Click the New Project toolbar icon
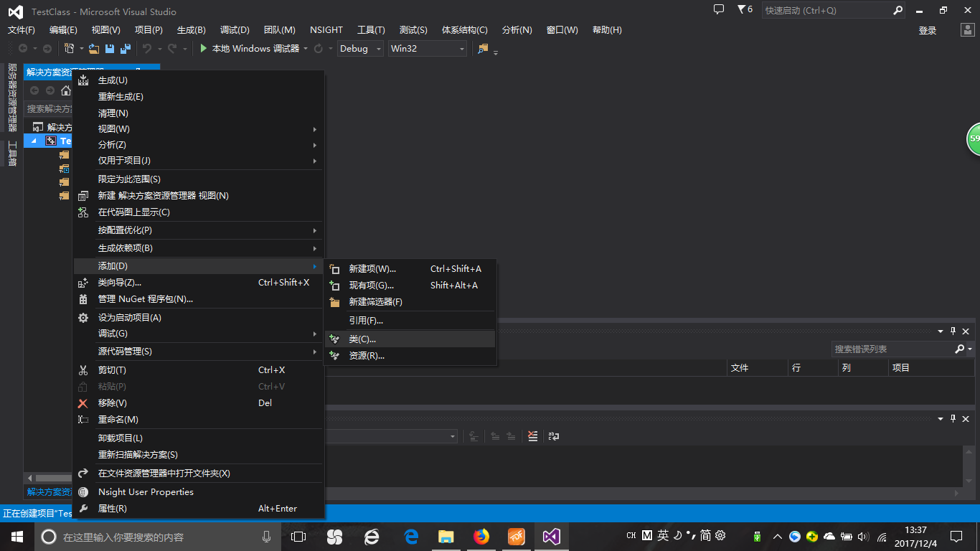The height and width of the screenshot is (551, 980). pos(70,48)
